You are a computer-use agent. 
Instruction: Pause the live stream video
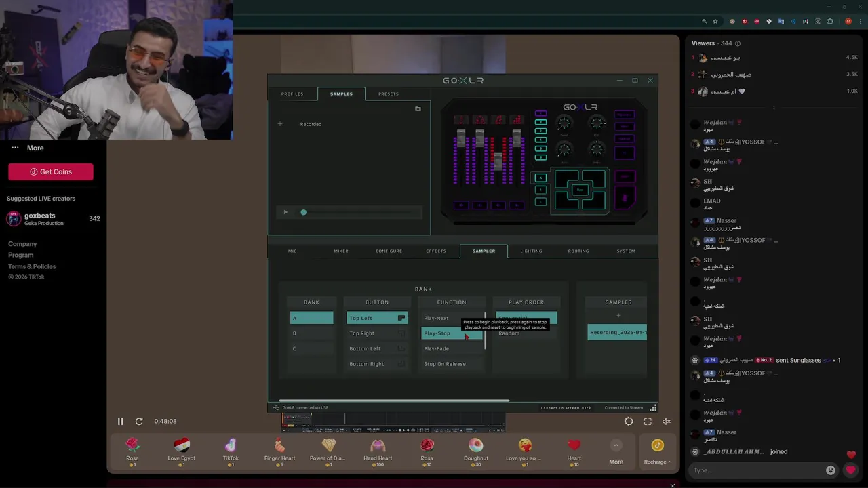tap(120, 422)
